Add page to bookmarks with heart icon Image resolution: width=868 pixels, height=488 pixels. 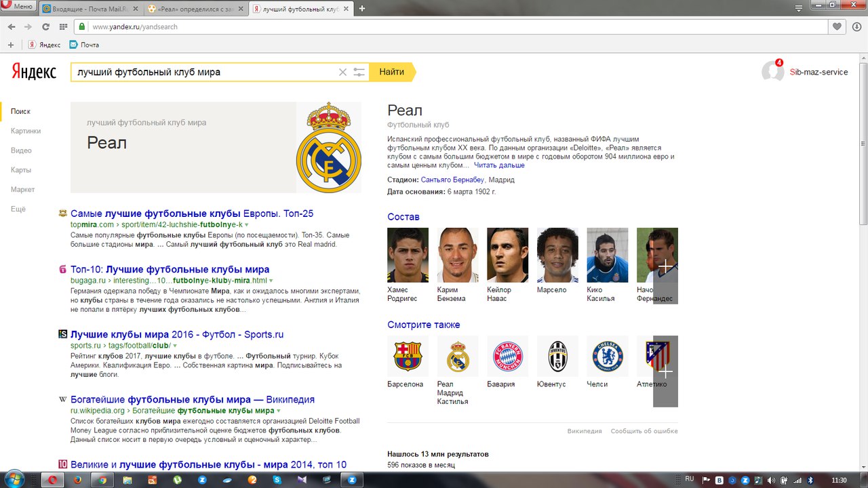coord(837,26)
